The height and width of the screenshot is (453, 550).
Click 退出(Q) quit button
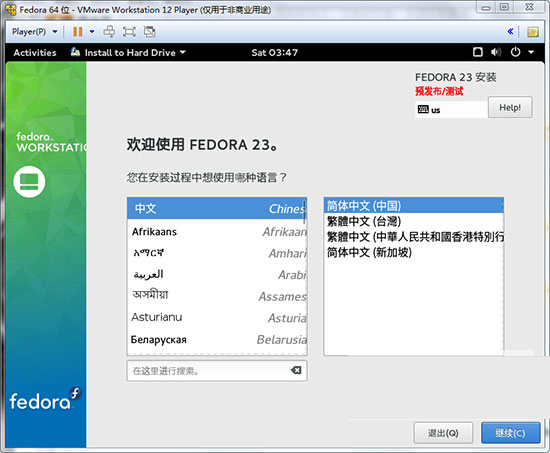click(x=443, y=433)
